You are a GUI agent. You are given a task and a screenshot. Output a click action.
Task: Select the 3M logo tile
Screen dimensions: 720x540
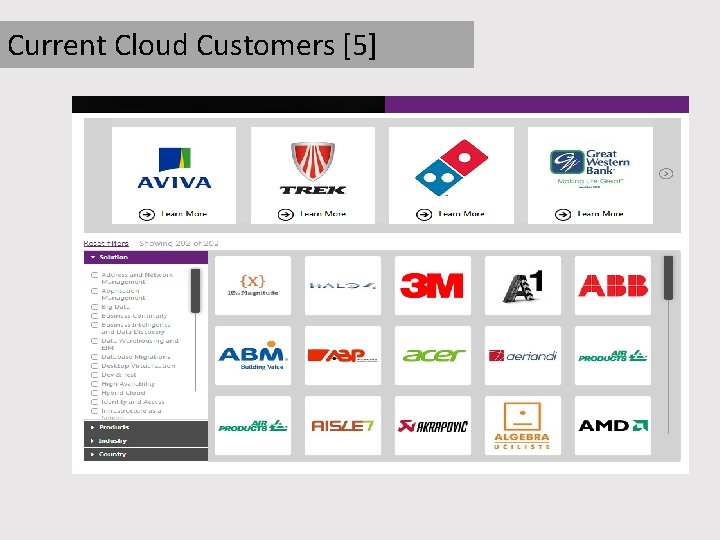[x=433, y=286]
